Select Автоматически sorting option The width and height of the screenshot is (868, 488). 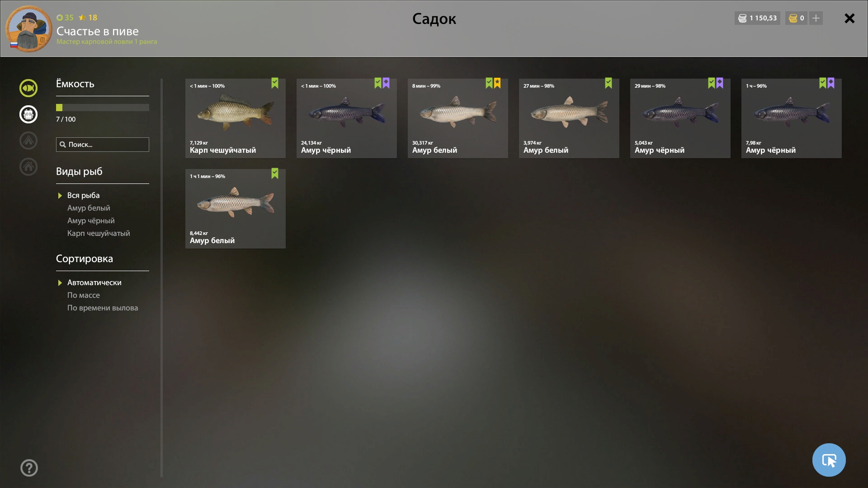tap(94, 282)
